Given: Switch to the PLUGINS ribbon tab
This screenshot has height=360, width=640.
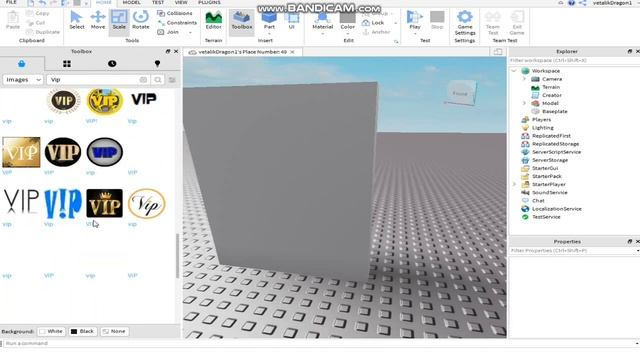Looking at the screenshot, I should click(x=209, y=2).
